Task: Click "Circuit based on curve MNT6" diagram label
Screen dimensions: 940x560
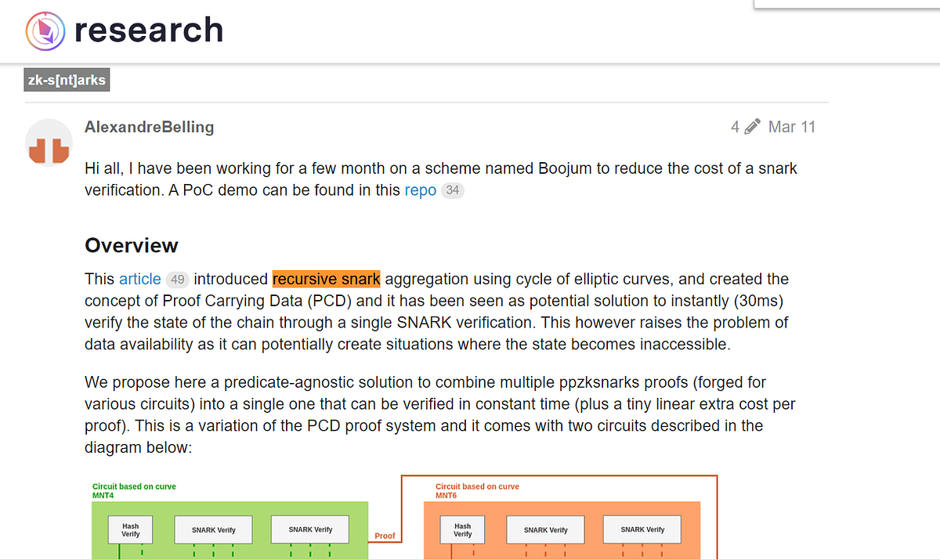Action: point(477,491)
